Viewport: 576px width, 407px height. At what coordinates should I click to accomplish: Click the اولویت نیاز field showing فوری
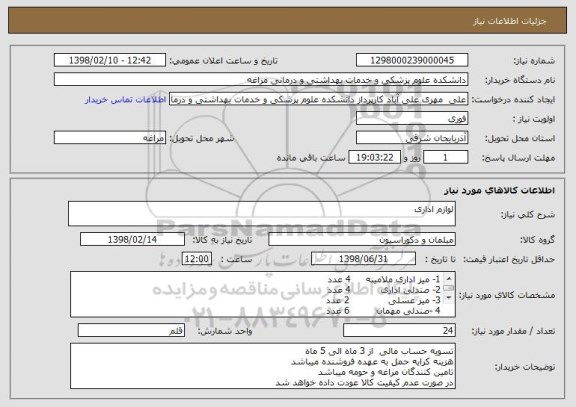coord(412,119)
